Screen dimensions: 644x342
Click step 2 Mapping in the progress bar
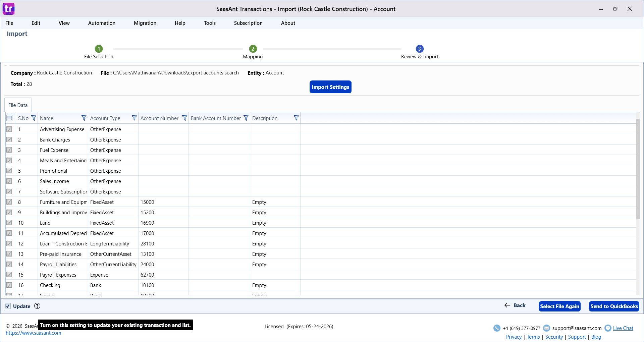[252, 49]
